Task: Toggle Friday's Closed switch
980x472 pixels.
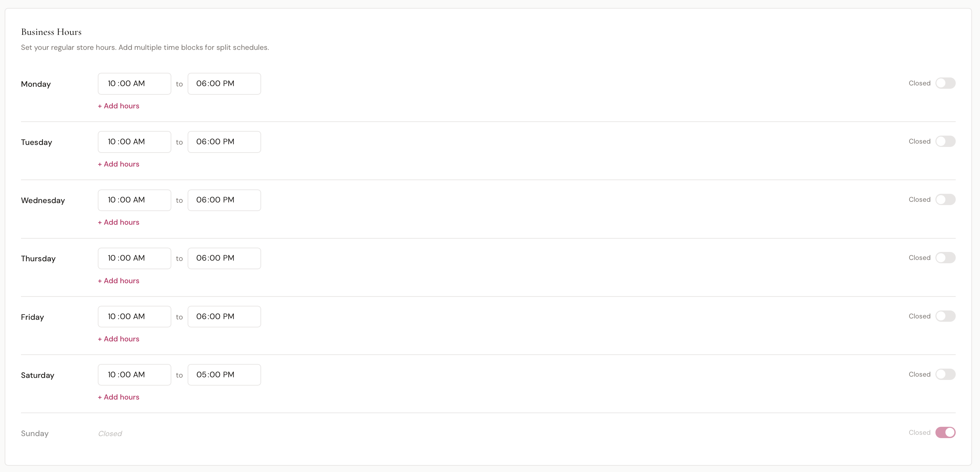Action: (x=945, y=316)
